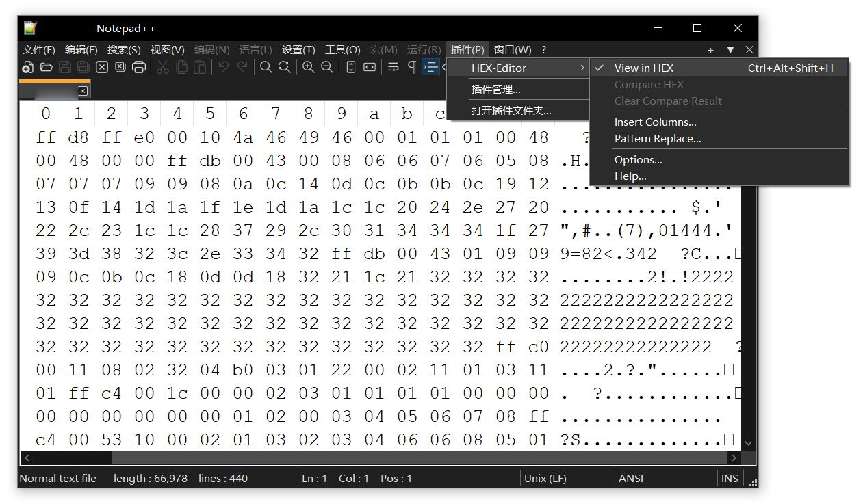This screenshot has height=504, width=863.
Task: Click the Zoom In toolbar icon
Action: pyautogui.click(x=309, y=67)
